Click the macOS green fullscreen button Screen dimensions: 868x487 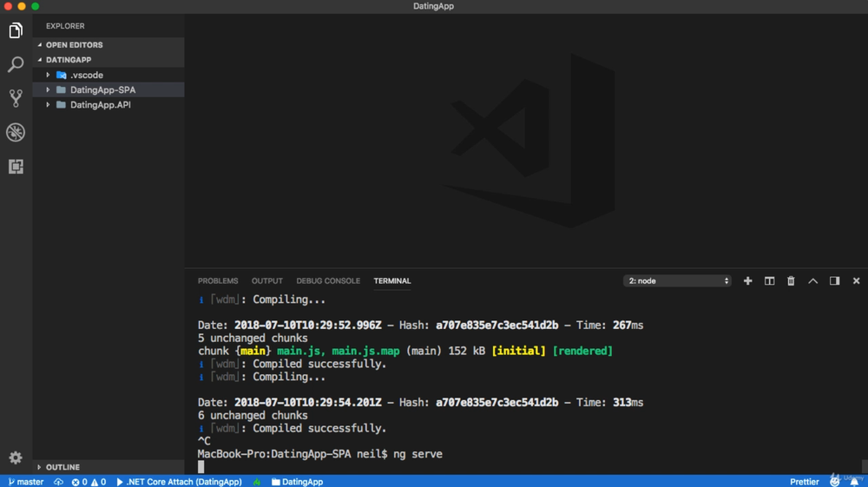coord(36,6)
